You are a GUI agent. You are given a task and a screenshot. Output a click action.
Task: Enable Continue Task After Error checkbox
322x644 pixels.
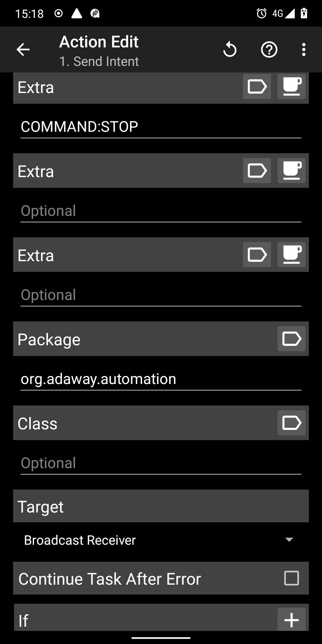tap(291, 578)
